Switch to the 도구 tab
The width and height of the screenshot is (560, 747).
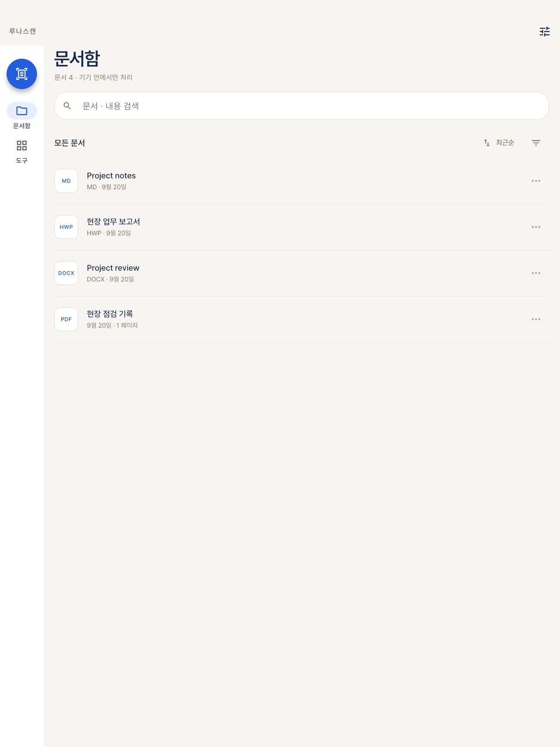click(22, 151)
